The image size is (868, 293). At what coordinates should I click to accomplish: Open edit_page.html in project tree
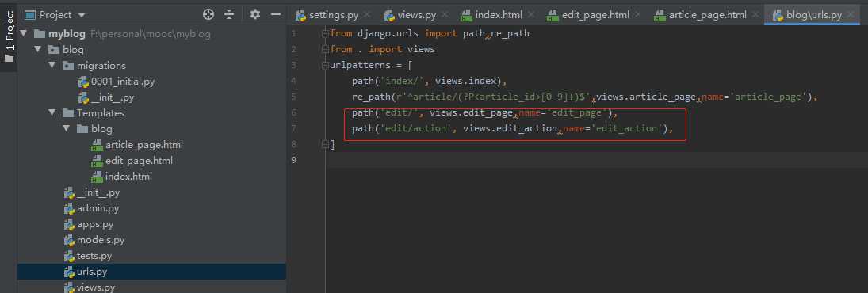click(139, 161)
